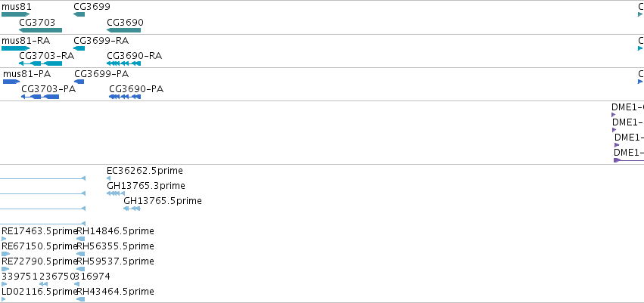Click the CG3690 gene bar
644x303 pixels.
pyautogui.click(x=123, y=30)
